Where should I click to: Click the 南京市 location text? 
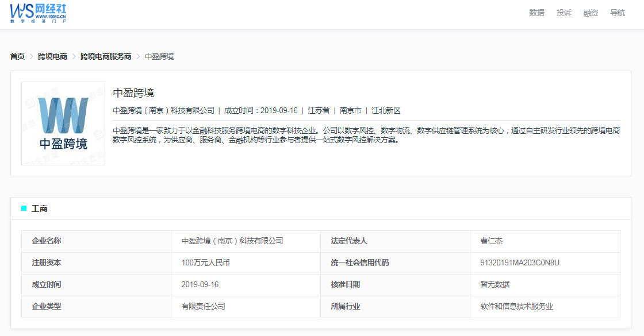coord(350,110)
